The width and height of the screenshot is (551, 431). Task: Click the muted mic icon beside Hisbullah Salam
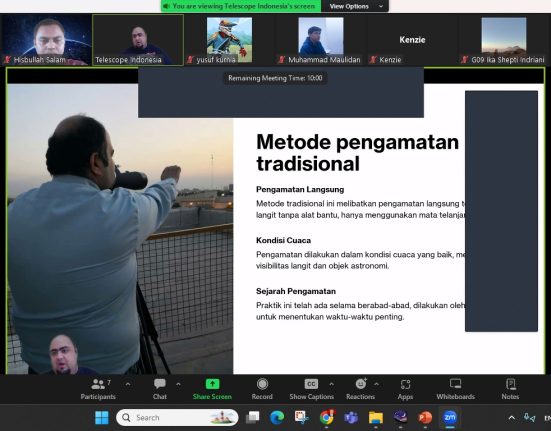click(7, 60)
